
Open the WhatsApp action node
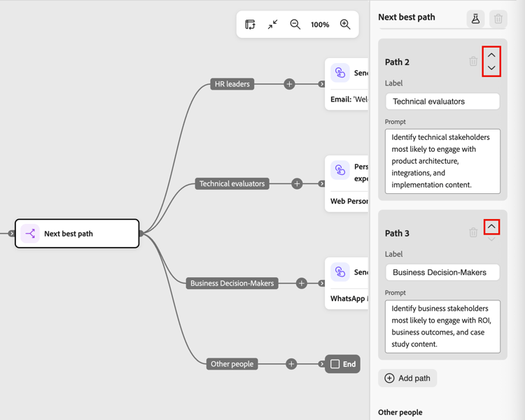pyautogui.click(x=346, y=283)
